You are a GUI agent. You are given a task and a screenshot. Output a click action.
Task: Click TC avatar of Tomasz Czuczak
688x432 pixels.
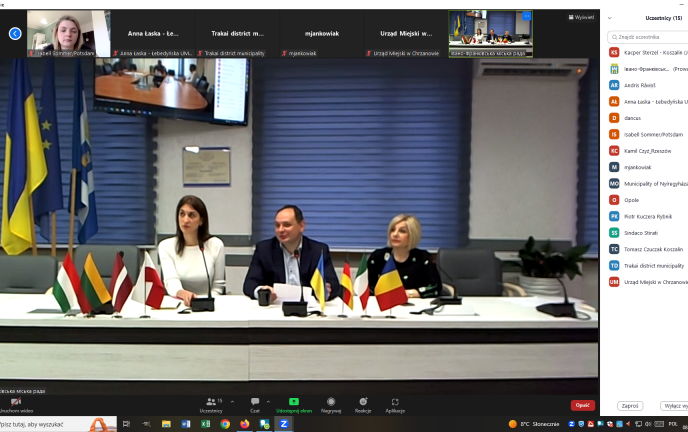[614, 249]
